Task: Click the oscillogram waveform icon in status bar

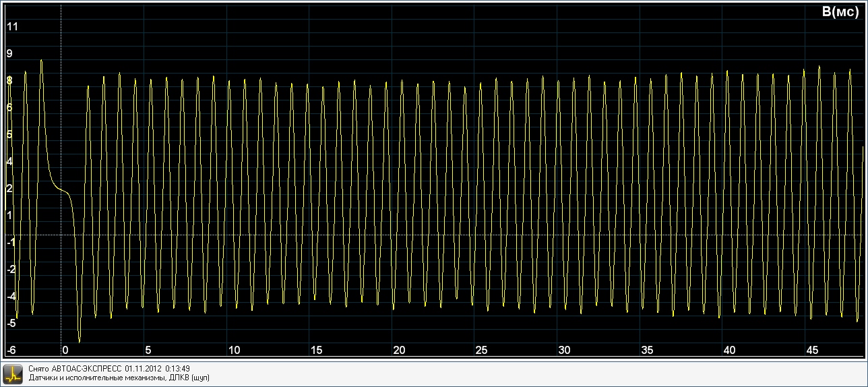Action: pyautogui.click(x=13, y=374)
